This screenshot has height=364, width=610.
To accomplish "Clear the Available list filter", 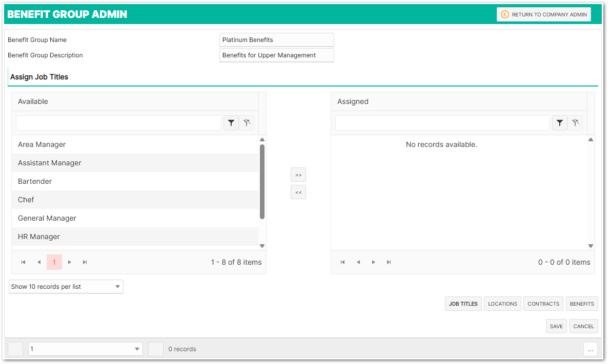I will click(247, 123).
